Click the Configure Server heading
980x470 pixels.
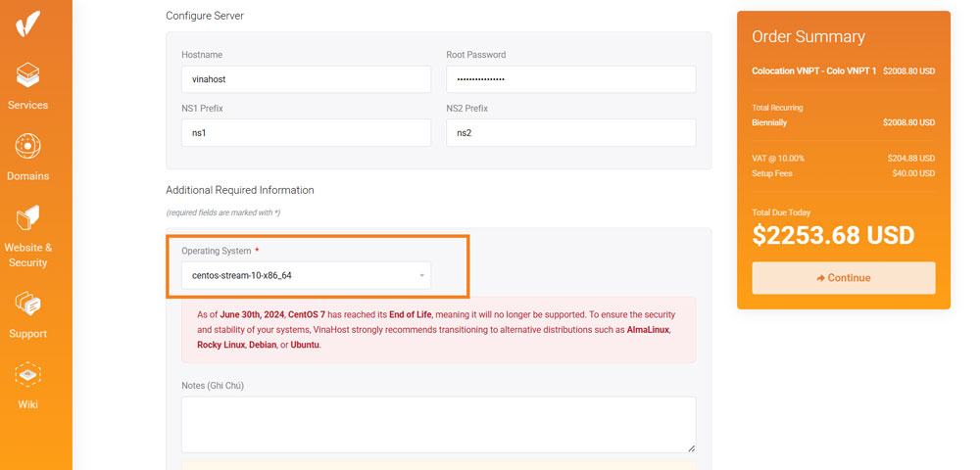click(x=205, y=16)
